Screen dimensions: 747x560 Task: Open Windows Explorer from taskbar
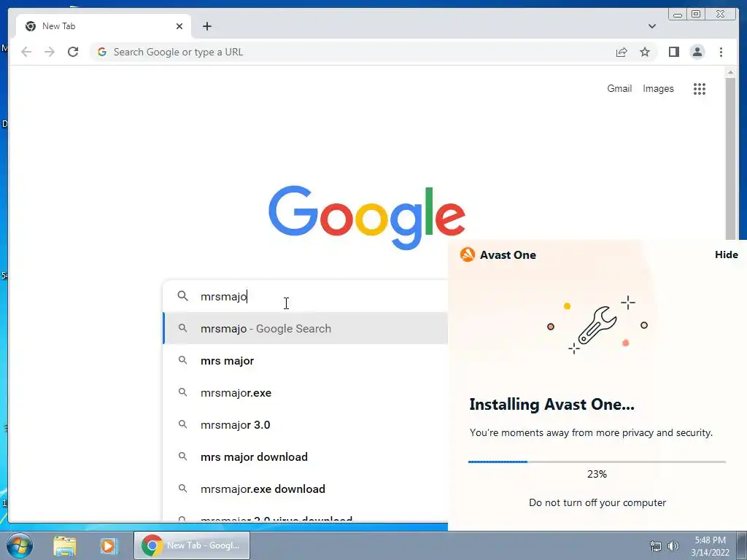(65, 545)
